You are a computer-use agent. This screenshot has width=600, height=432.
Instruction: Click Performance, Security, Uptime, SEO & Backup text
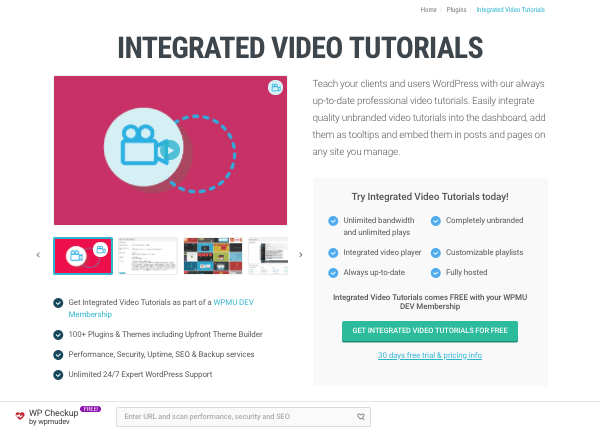click(161, 354)
